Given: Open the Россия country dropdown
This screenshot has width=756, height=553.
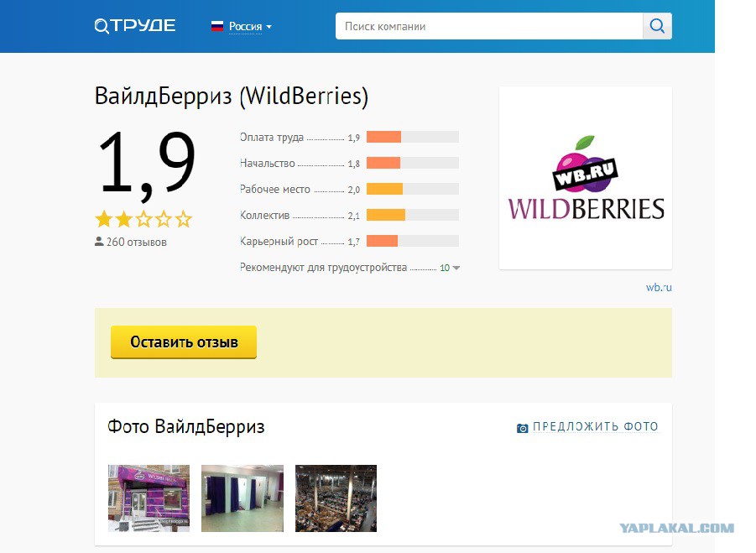Looking at the screenshot, I should 250,27.
